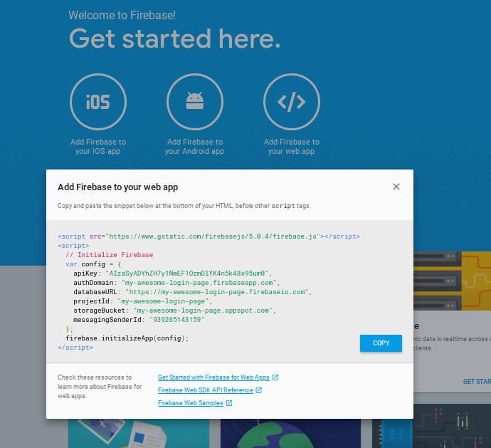This screenshot has width=491, height=448.
Task: Click the 'Add Firebase to your Android app' label
Action: [x=194, y=147]
